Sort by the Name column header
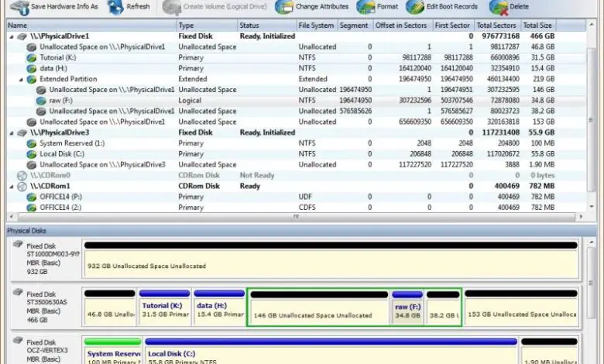Screen dimensions: 604x364 tap(91, 26)
